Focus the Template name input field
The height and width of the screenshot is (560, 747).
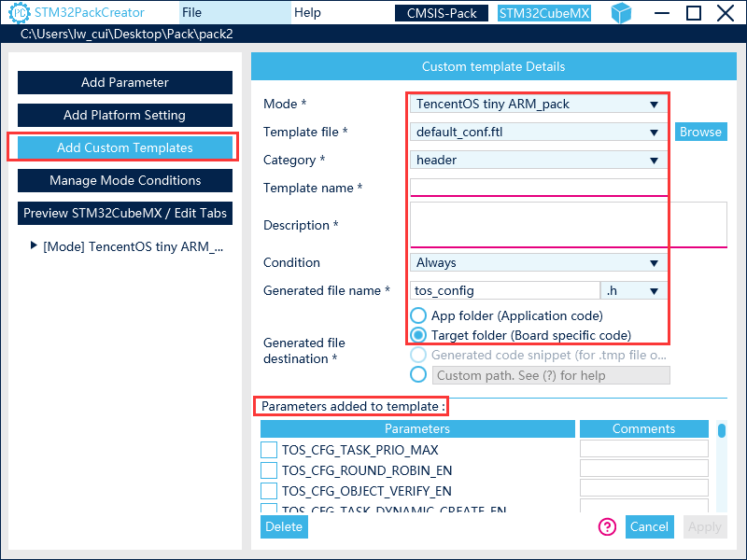(x=539, y=188)
